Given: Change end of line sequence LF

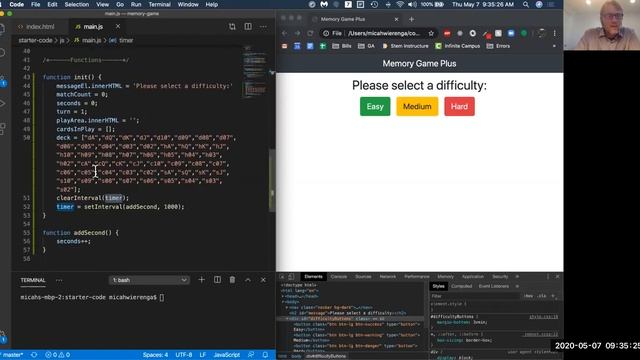Looking at the screenshot, I should click(x=202, y=355).
